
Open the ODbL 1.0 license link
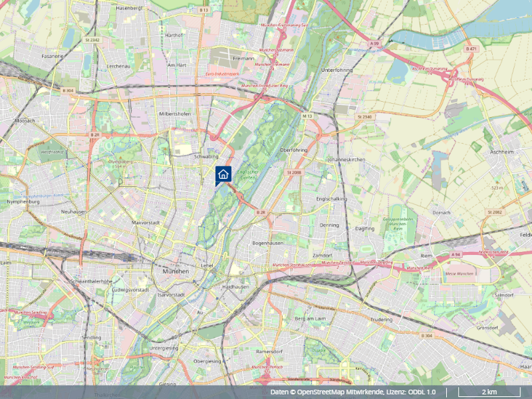click(x=422, y=392)
